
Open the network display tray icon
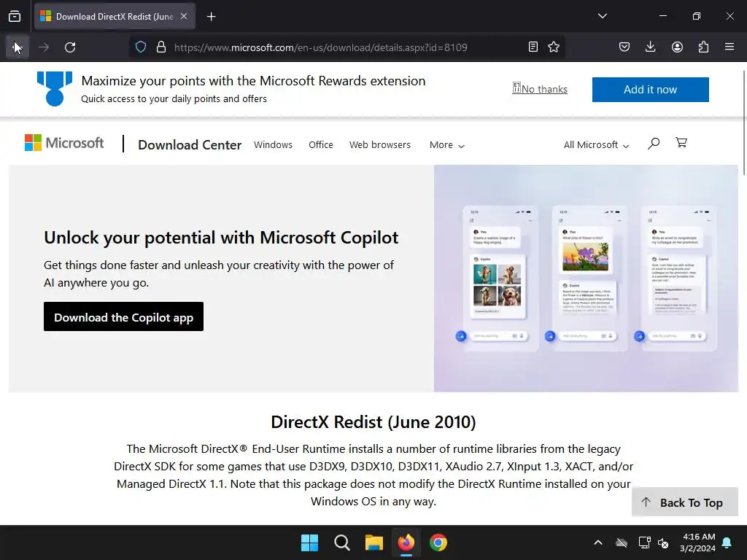[644, 542]
